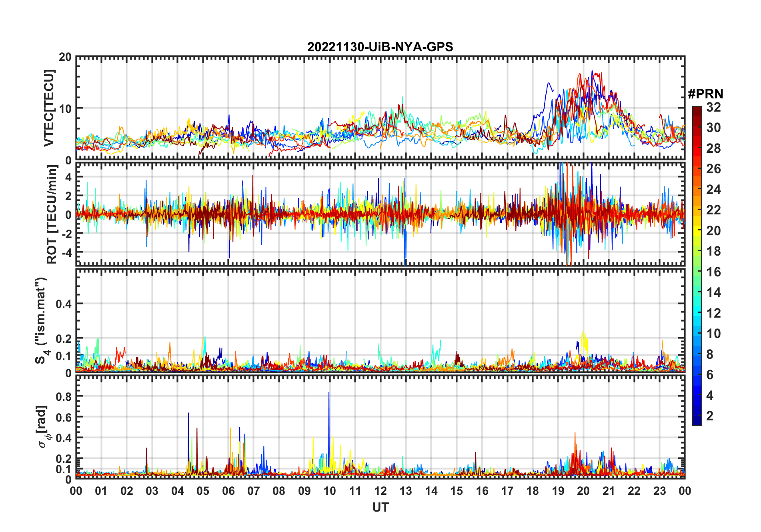Click hour tick 17 on UT axis
This screenshot has height=532, width=761.
click(507, 491)
